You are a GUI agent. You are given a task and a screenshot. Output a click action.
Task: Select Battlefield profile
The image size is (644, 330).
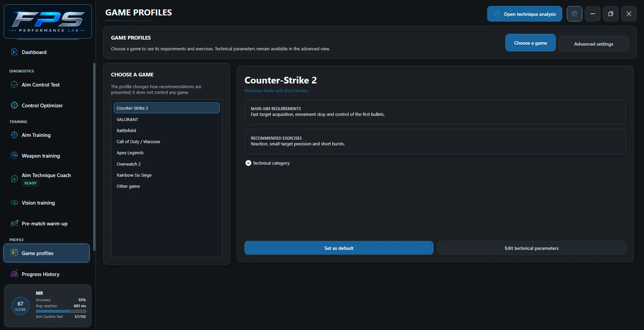point(166,130)
